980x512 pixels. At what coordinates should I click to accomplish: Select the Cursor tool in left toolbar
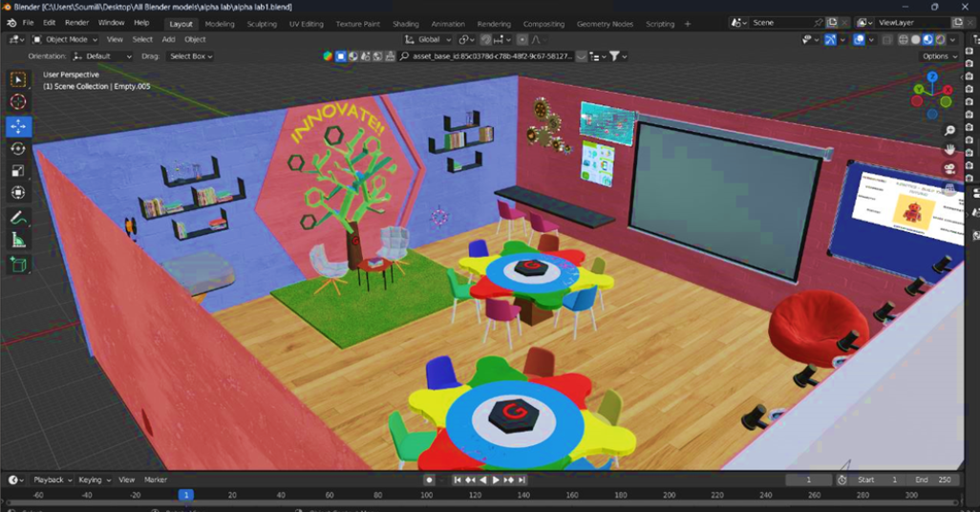(x=19, y=101)
